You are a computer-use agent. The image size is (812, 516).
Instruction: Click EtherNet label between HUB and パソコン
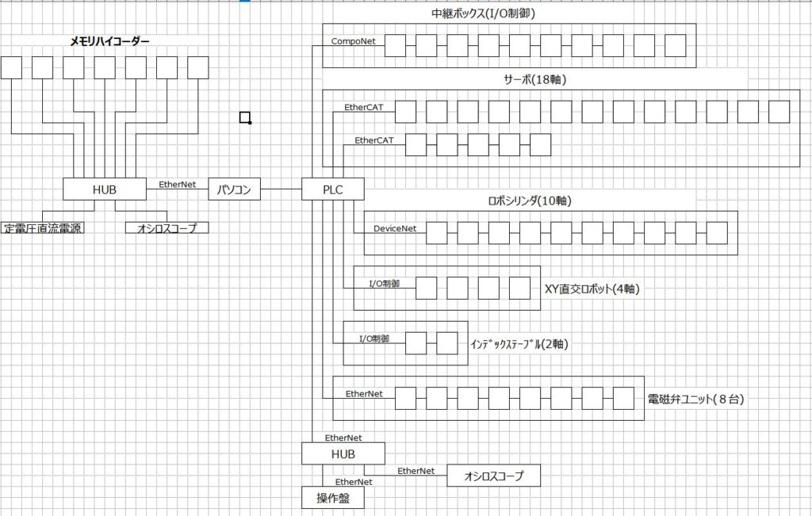177,184
